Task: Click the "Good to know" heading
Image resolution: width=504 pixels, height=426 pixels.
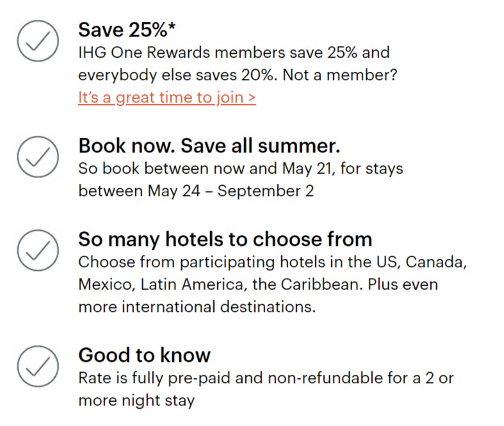Action: pyautogui.click(x=144, y=355)
